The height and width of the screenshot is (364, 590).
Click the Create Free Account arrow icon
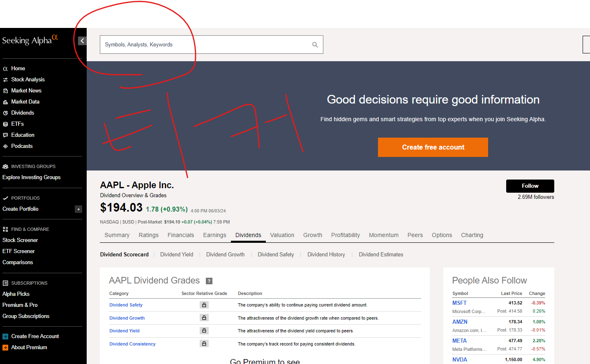coord(5,336)
